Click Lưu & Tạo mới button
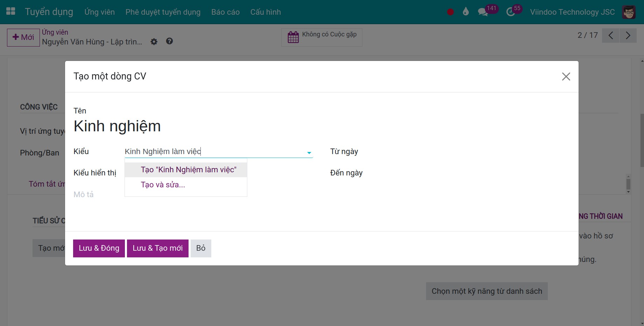 [157, 248]
